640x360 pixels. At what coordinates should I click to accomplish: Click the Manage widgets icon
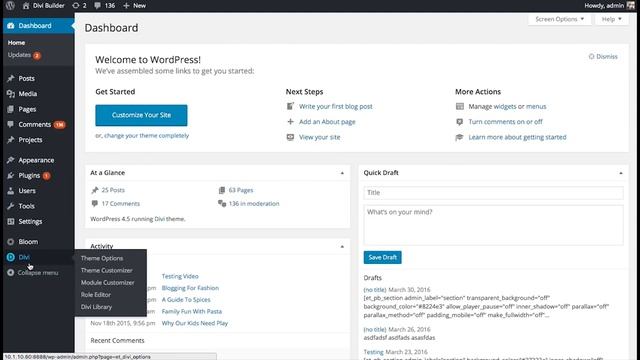coord(460,107)
